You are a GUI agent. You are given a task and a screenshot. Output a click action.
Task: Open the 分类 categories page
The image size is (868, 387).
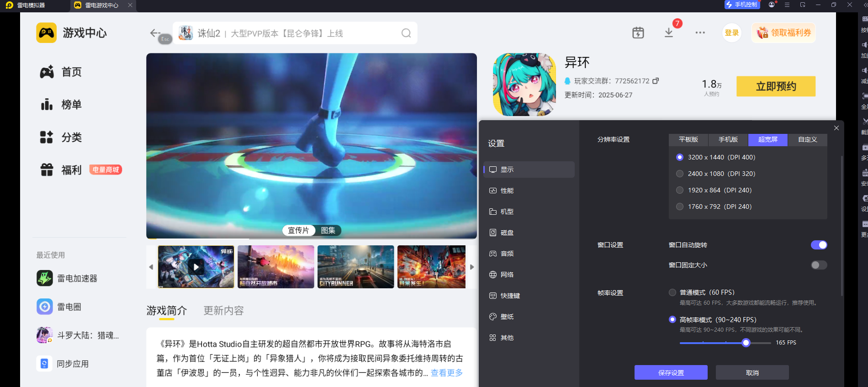point(61,137)
